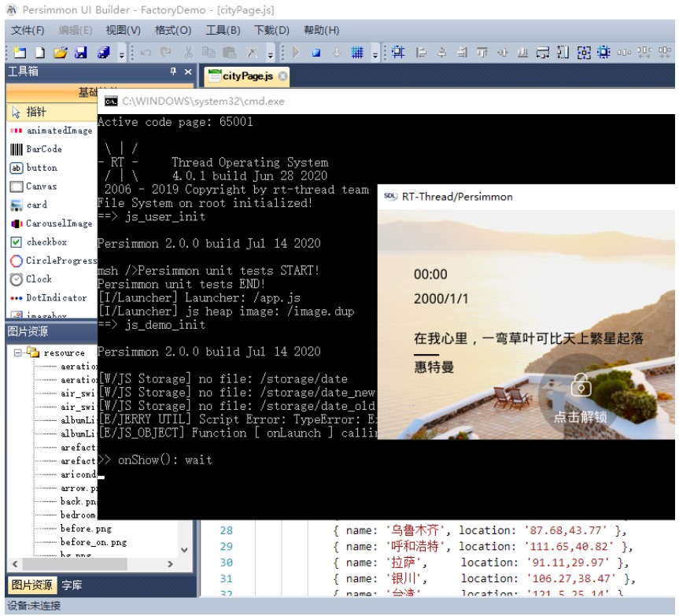Open the 视图(V) menu
The image size is (679, 616).
124,31
